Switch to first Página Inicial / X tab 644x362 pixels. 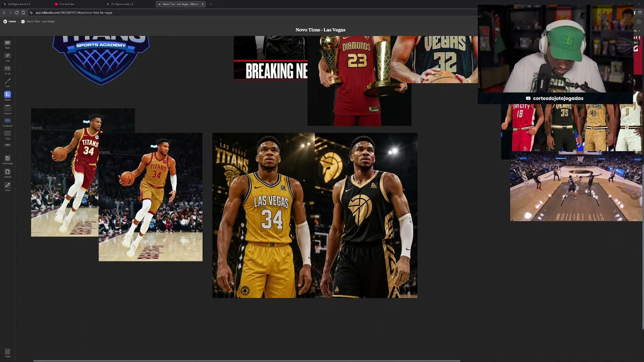[x=25, y=4]
